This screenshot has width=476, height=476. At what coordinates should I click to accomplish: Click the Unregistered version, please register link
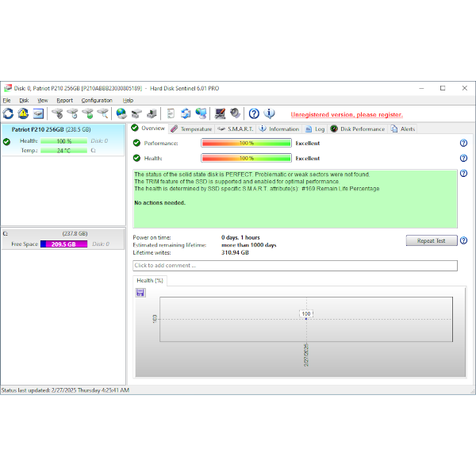[x=347, y=115]
